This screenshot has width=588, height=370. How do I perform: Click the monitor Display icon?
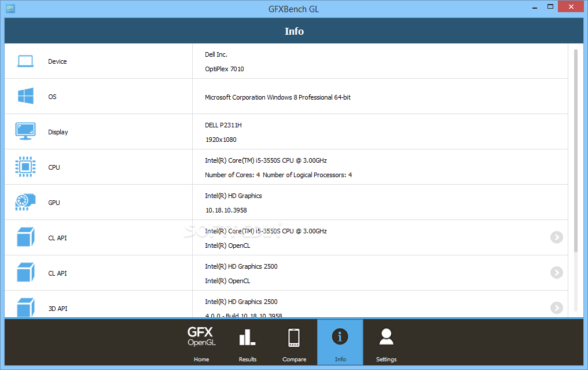25,131
